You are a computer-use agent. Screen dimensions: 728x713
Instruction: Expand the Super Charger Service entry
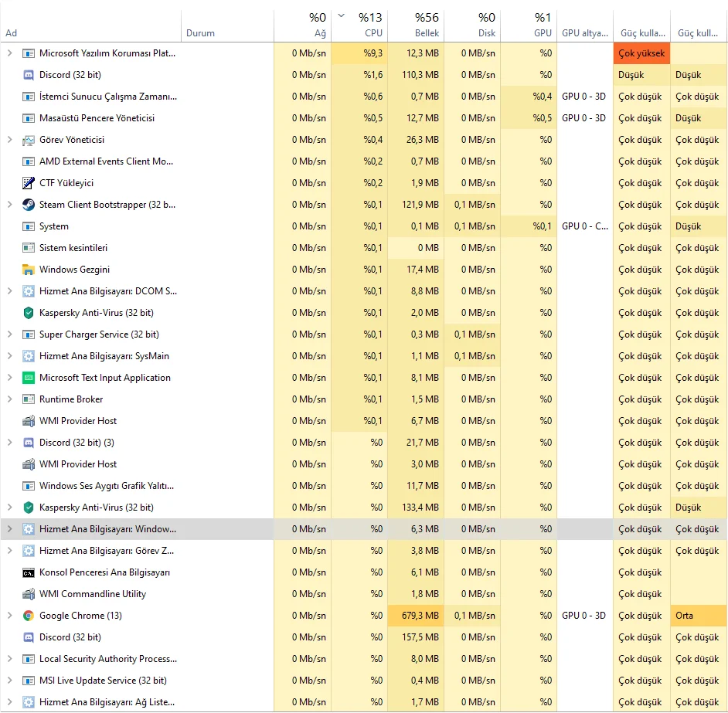pyautogui.click(x=9, y=334)
